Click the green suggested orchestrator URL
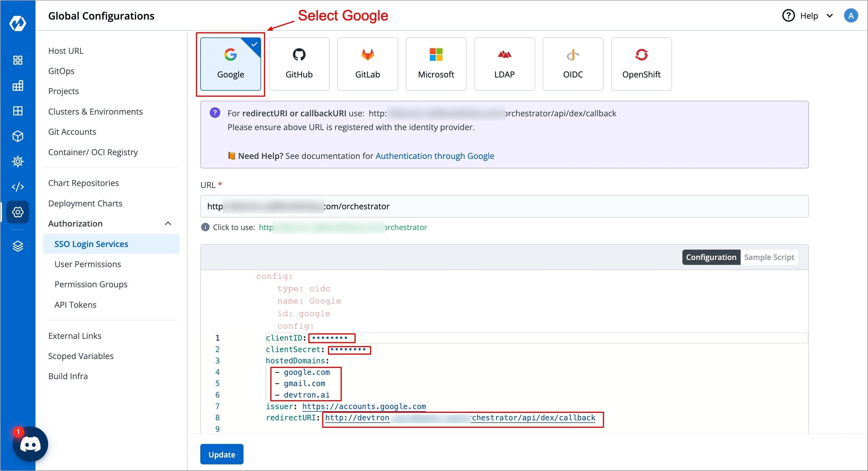Viewport: 868px width, 471px height. point(343,227)
